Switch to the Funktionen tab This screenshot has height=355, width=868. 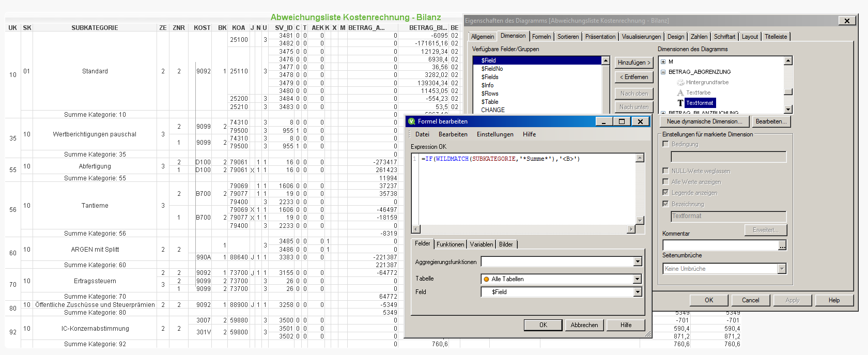coord(450,244)
